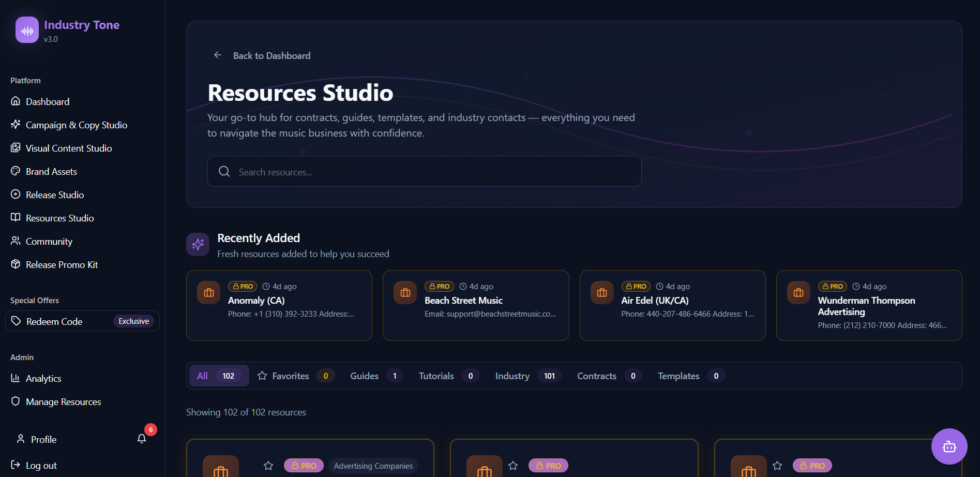The height and width of the screenshot is (477, 980).
Task: Toggle the star on the middle PRO card
Action: pos(513,465)
